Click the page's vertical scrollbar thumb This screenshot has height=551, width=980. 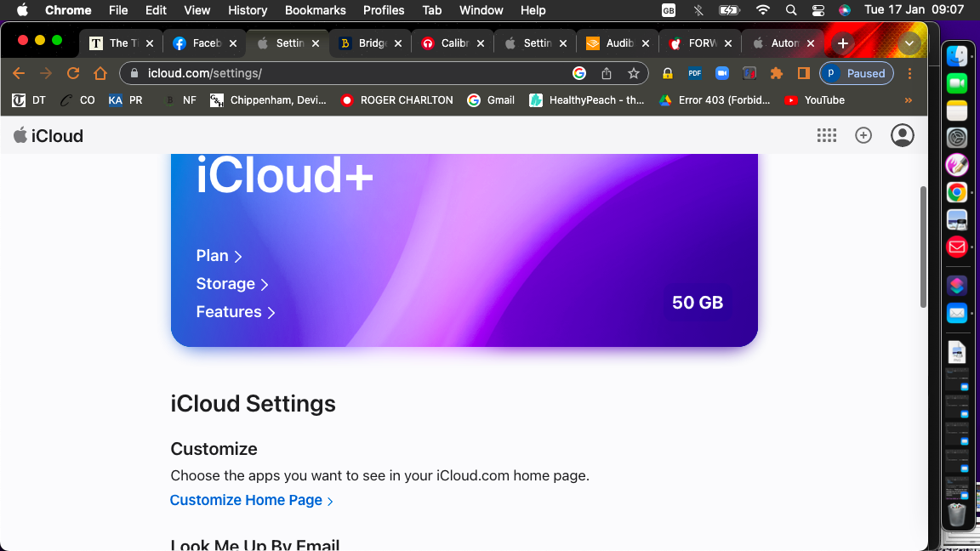[x=922, y=247]
